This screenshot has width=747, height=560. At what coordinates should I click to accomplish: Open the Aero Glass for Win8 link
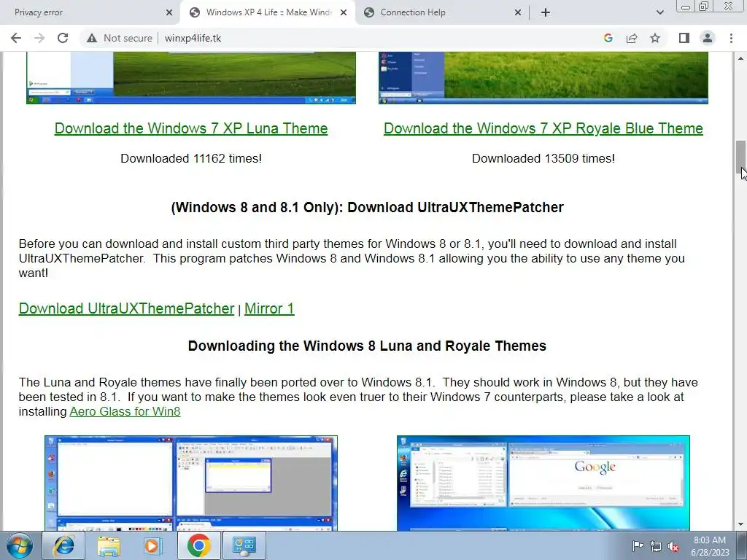[125, 411]
